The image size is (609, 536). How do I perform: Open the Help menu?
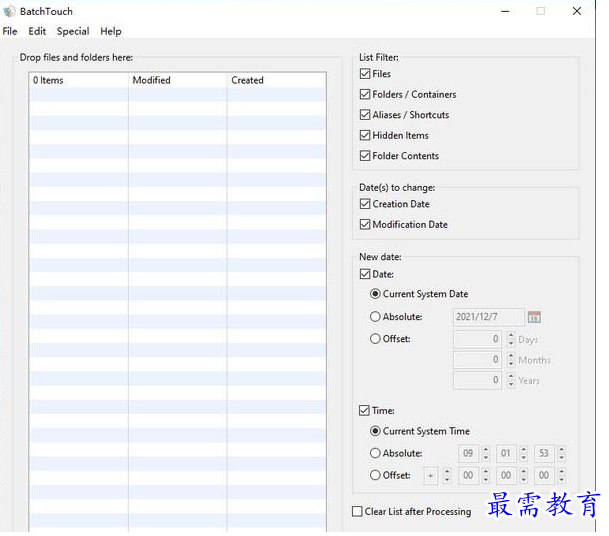[111, 31]
